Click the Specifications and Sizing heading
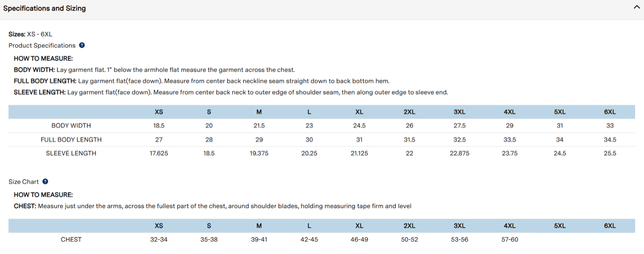Image resolution: width=644 pixels, height=254 pixels. 44,9
